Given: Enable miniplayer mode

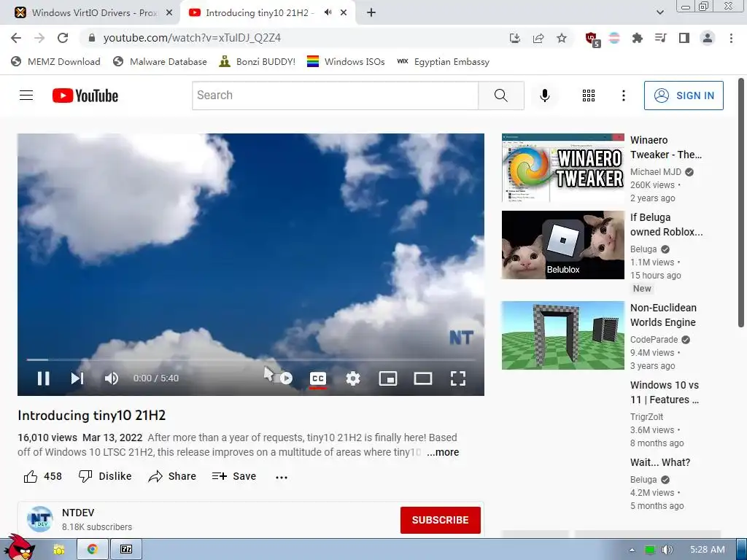Looking at the screenshot, I should coord(388,378).
